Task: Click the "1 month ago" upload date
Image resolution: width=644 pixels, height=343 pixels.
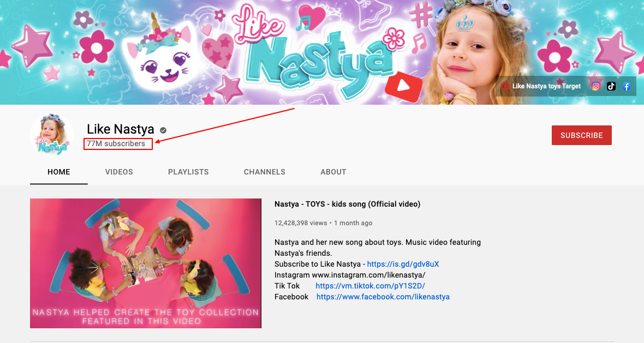Action: pyautogui.click(x=353, y=223)
